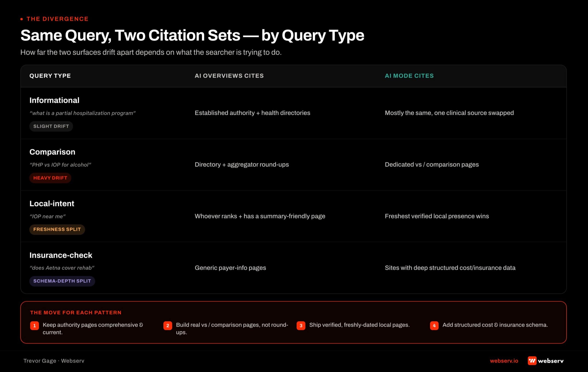Click the number 4 step badge
The width and height of the screenshot is (588, 372).
[434, 326]
